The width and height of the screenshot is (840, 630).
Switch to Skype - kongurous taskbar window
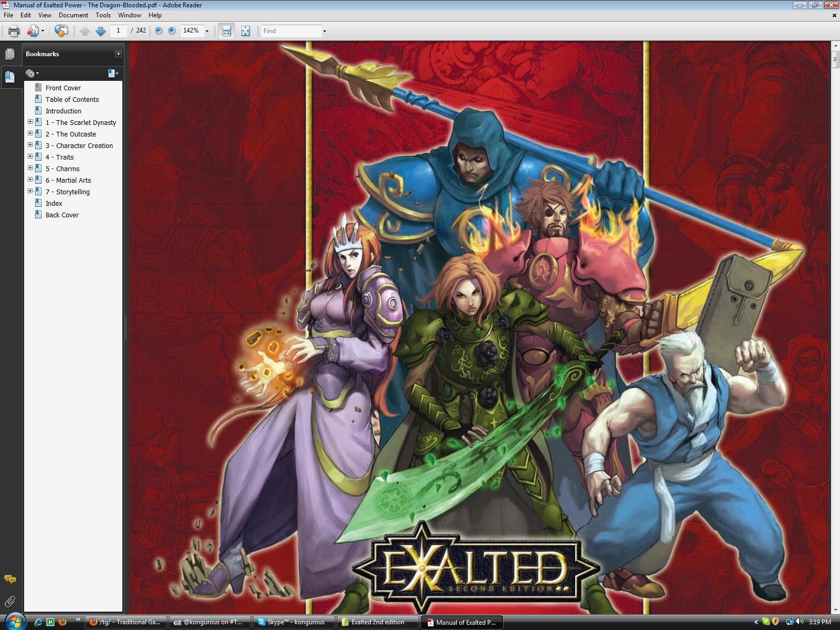pyautogui.click(x=293, y=622)
